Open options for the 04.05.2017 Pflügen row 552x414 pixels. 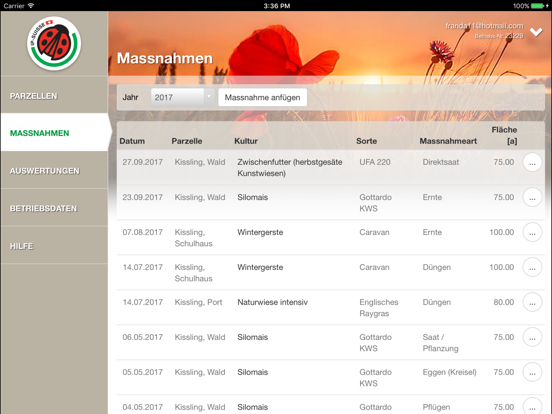tap(532, 406)
